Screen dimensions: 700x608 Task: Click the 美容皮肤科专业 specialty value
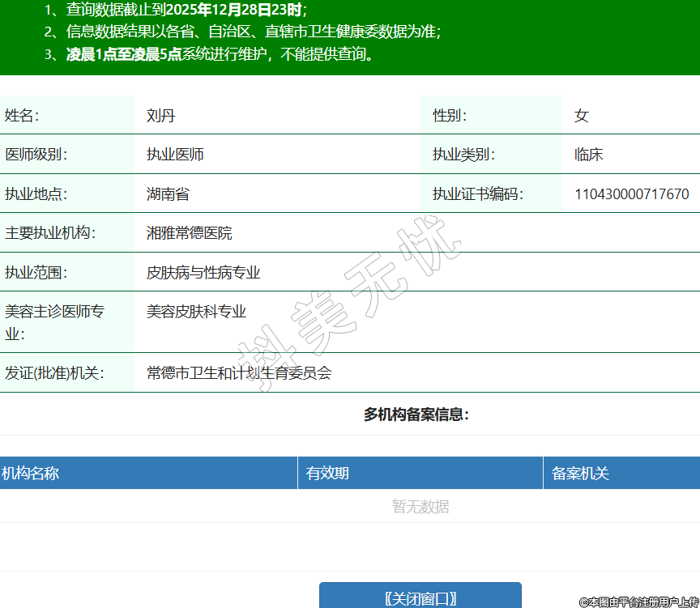[196, 312]
